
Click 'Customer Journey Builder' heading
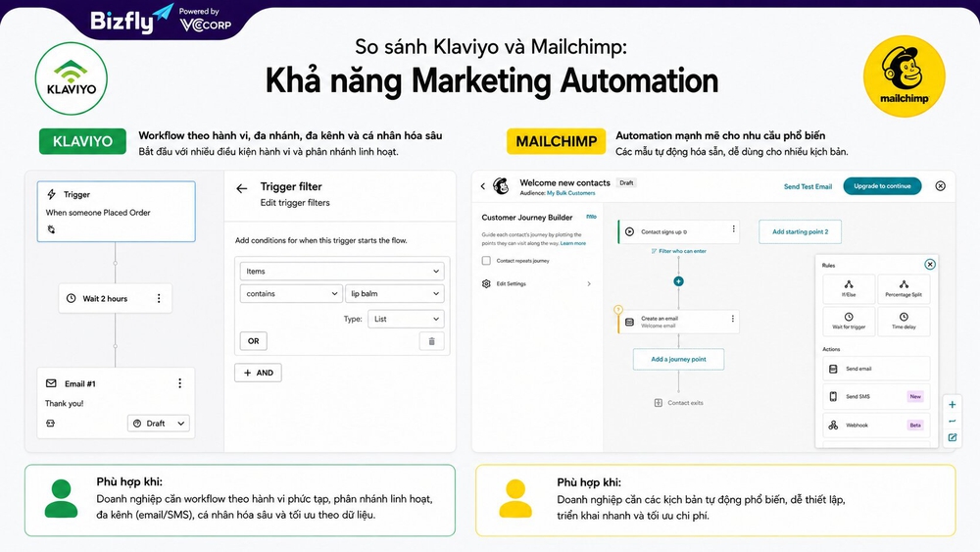(527, 218)
